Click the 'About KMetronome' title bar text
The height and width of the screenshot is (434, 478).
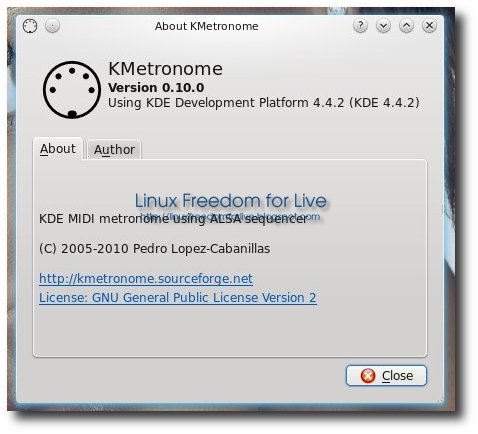point(206,26)
